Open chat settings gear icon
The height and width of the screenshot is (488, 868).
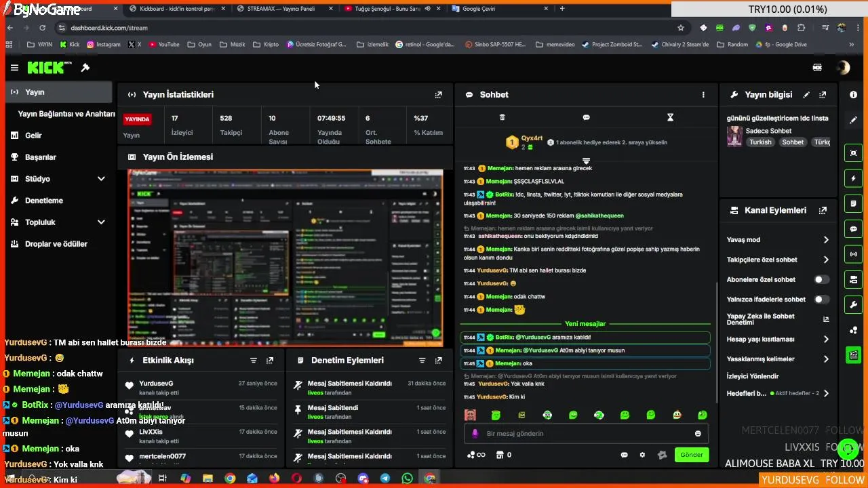[642, 455]
